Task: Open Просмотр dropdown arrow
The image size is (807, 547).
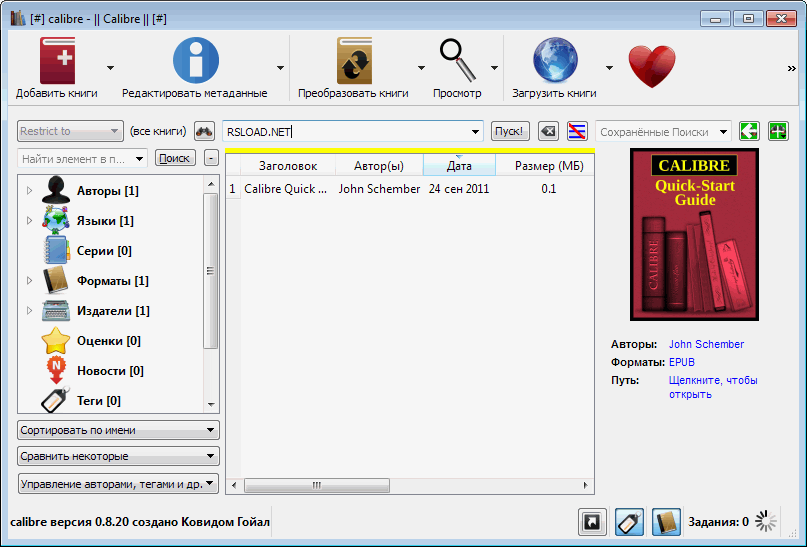Action: (495, 68)
